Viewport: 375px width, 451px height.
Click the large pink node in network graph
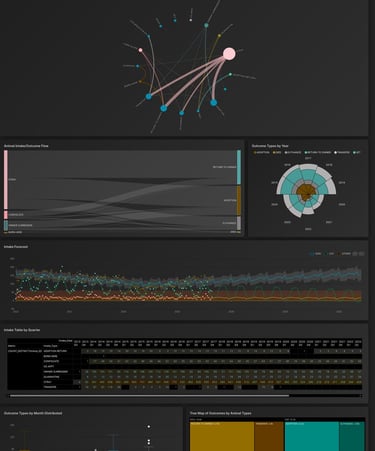coord(229,54)
